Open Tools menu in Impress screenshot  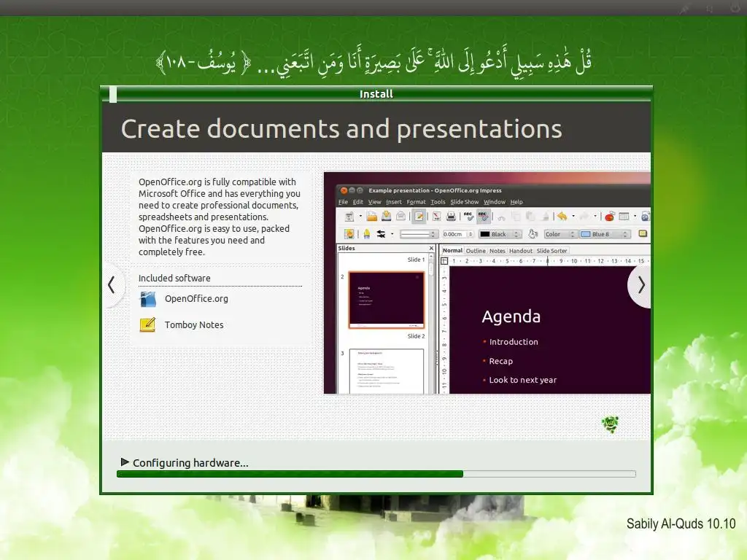click(x=438, y=202)
